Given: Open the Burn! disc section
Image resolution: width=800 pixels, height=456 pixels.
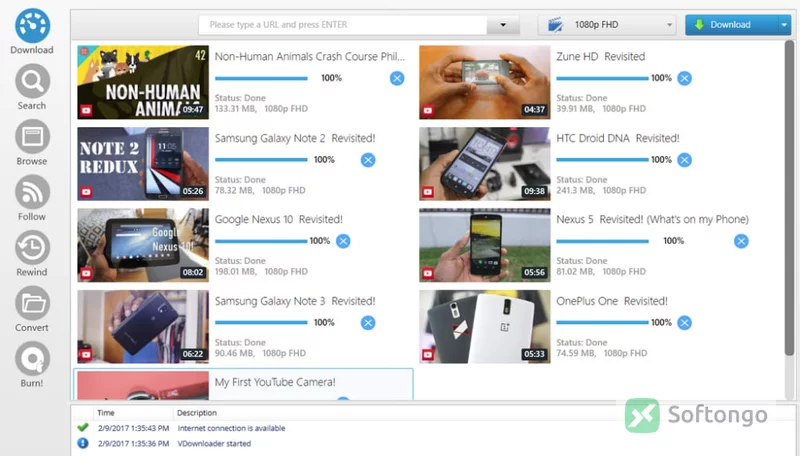Looking at the screenshot, I should pyautogui.click(x=32, y=365).
